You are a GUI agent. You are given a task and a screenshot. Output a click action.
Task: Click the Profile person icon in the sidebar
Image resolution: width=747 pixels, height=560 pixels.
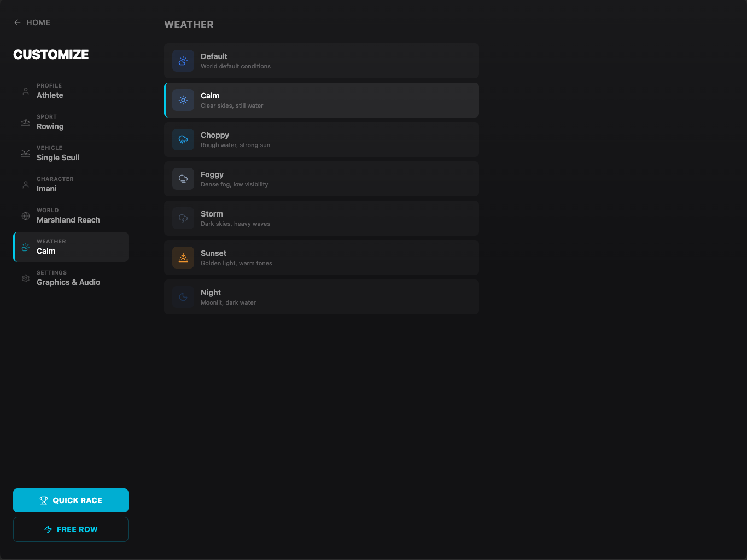pyautogui.click(x=26, y=91)
